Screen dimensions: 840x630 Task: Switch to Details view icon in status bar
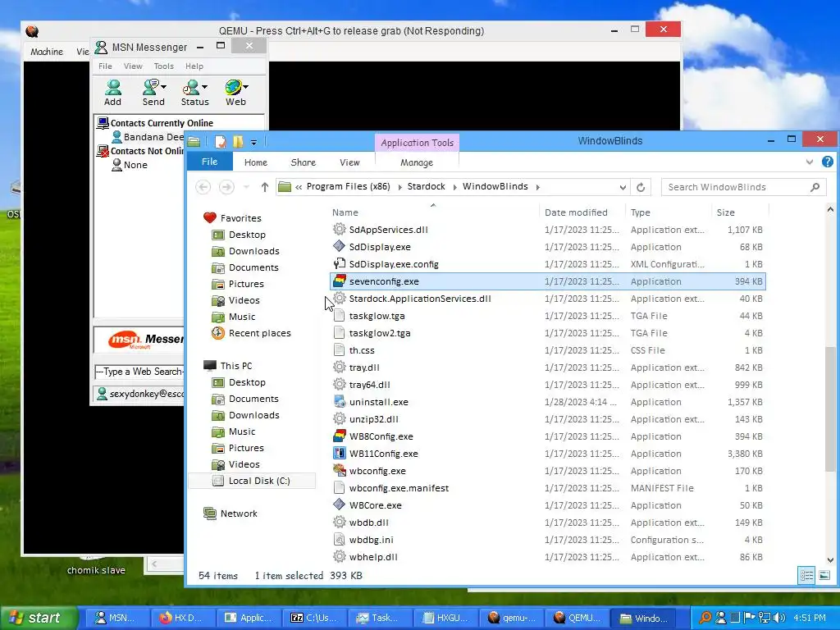click(x=806, y=575)
